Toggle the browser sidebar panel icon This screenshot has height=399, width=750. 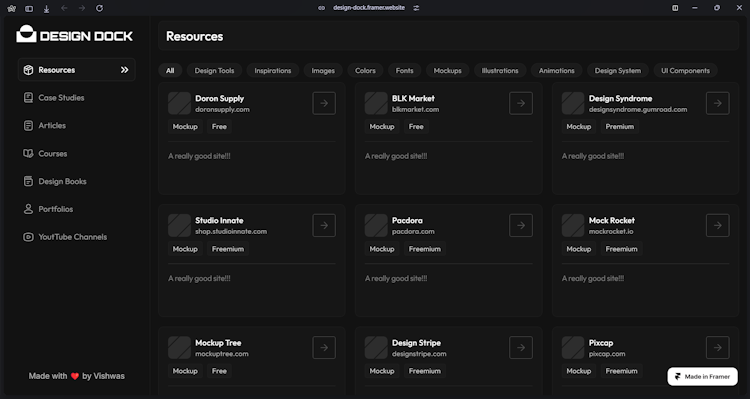pos(29,8)
